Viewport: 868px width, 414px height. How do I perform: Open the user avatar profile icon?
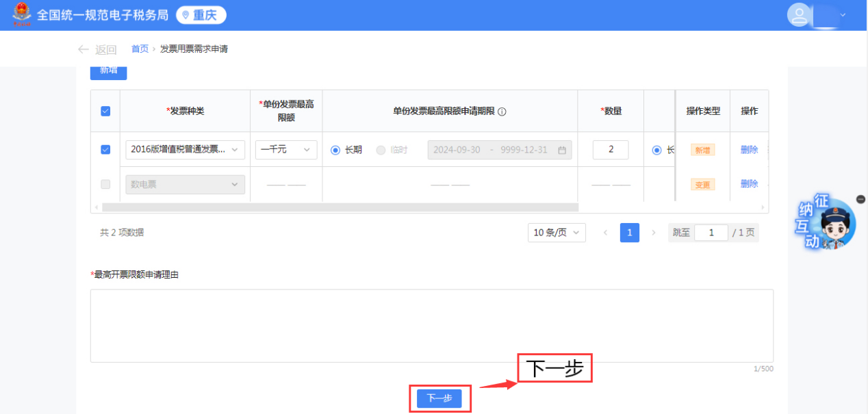[798, 14]
